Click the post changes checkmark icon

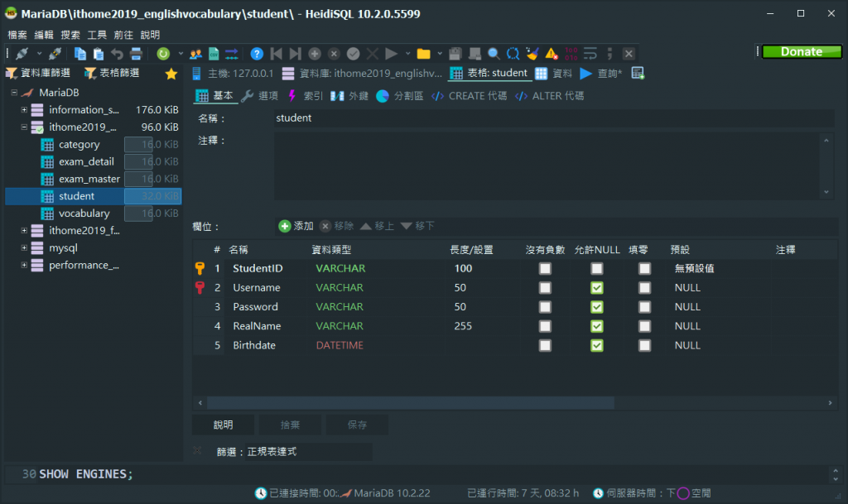coord(353,54)
